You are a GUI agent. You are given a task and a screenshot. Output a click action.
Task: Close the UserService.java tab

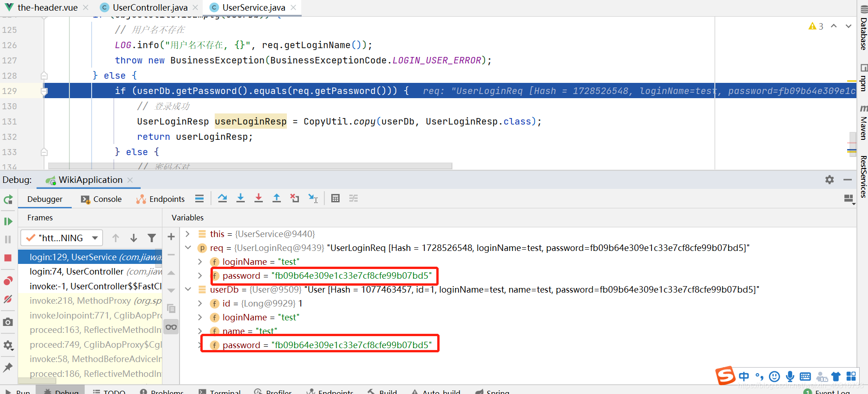[294, 7]
